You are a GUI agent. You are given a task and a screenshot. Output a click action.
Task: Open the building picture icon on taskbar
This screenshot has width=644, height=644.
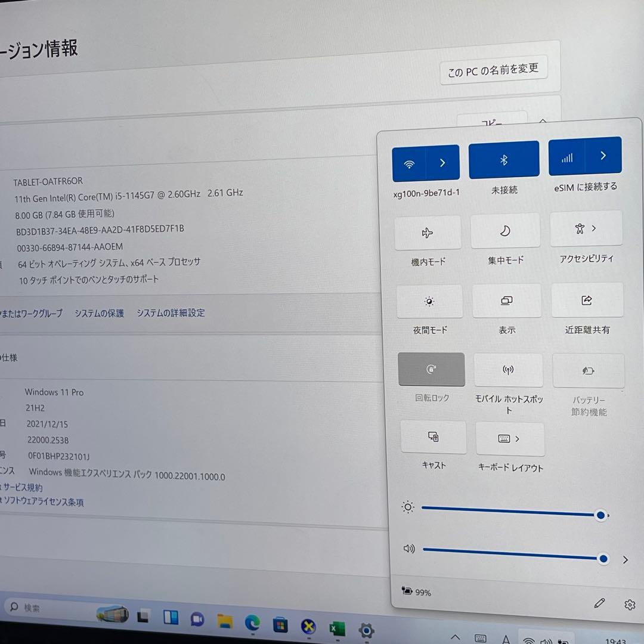(x=112, y=614)
